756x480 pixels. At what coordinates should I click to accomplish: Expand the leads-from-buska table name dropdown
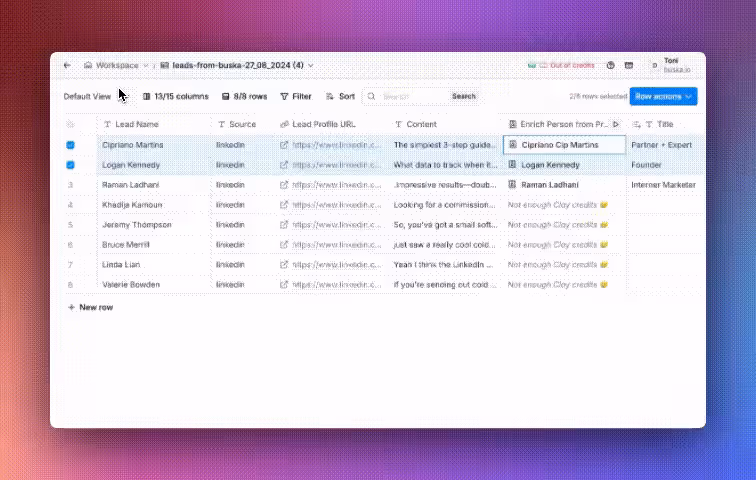click(310, 66)
